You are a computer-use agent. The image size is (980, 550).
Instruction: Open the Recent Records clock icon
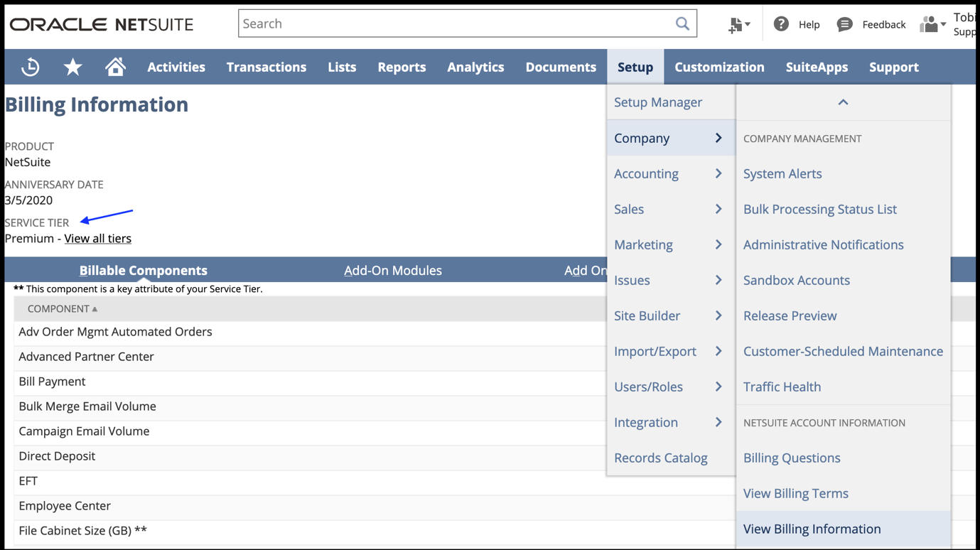[31, 67]
